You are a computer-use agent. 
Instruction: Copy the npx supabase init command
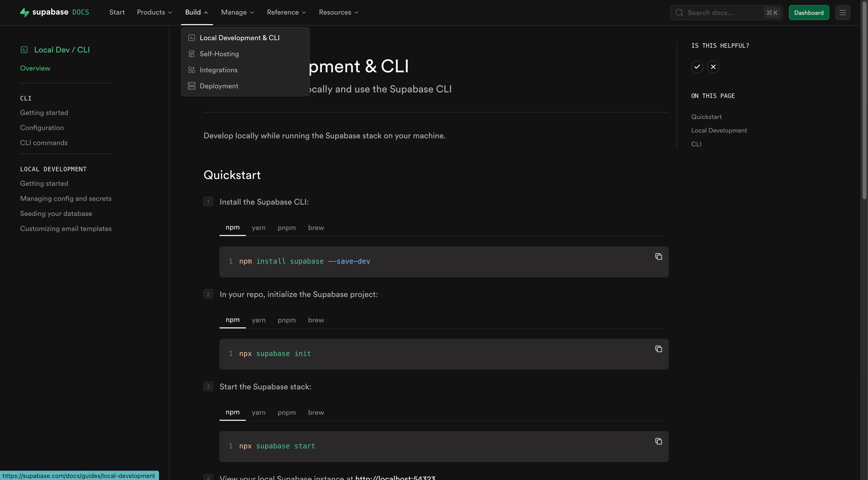(659, 349)
